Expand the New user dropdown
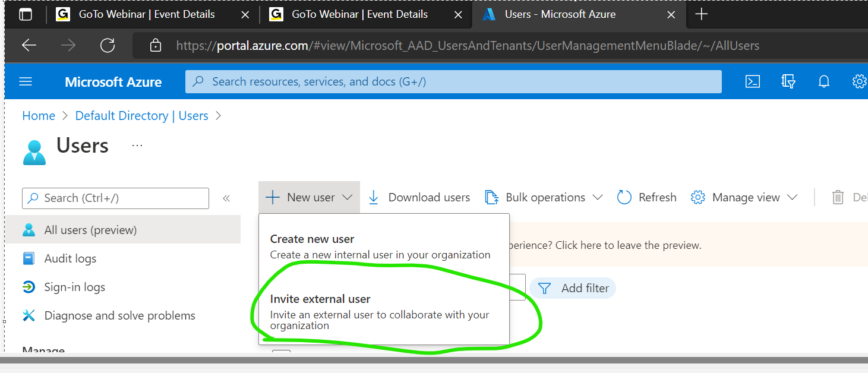 pyautogui.click(x=310, y=197)
